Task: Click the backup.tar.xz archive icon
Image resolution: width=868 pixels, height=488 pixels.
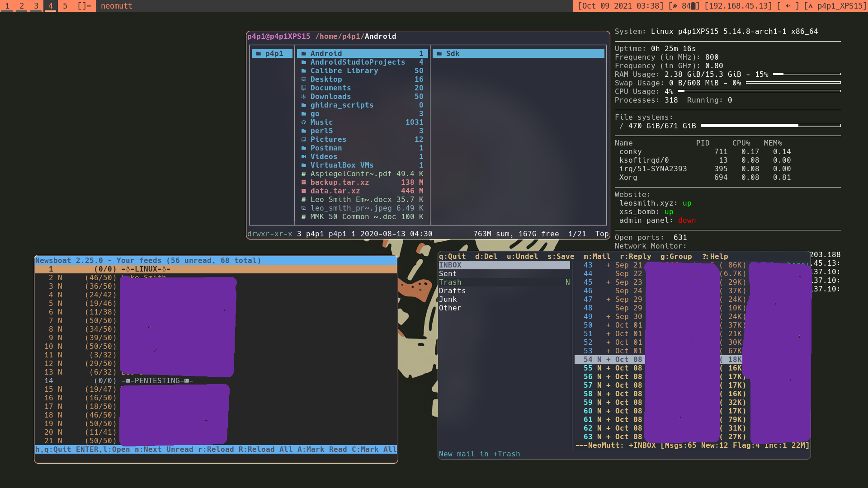Action: (304, 183)
